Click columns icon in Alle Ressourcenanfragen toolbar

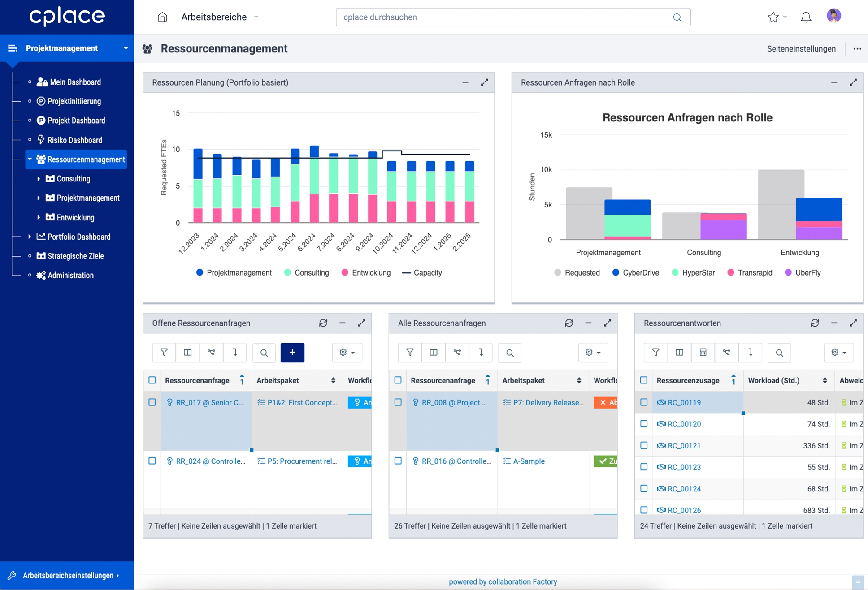coord(434,353)
